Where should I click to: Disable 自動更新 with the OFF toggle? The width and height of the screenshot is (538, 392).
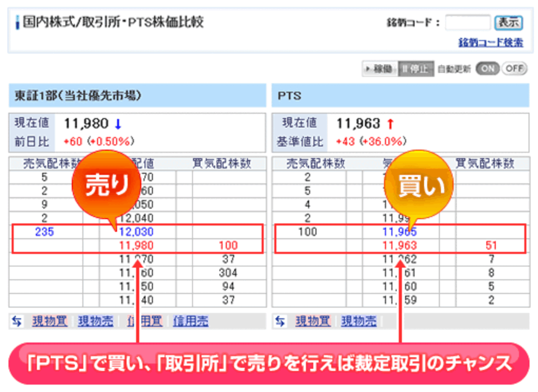pyautogui.click(x=514, y=69)
